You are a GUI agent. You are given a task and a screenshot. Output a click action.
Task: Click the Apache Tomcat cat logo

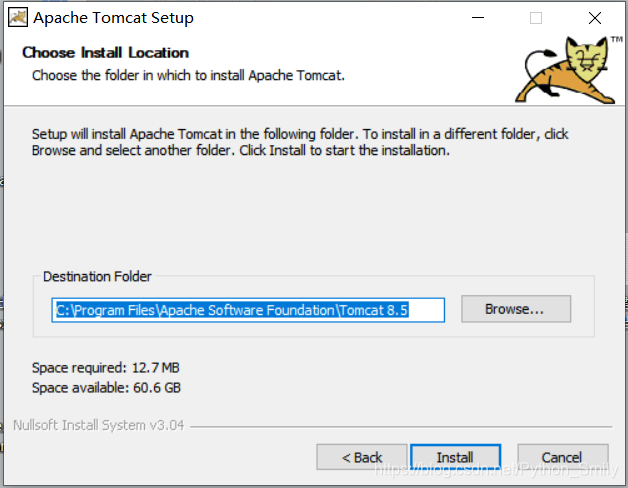[x=565, y=70]
